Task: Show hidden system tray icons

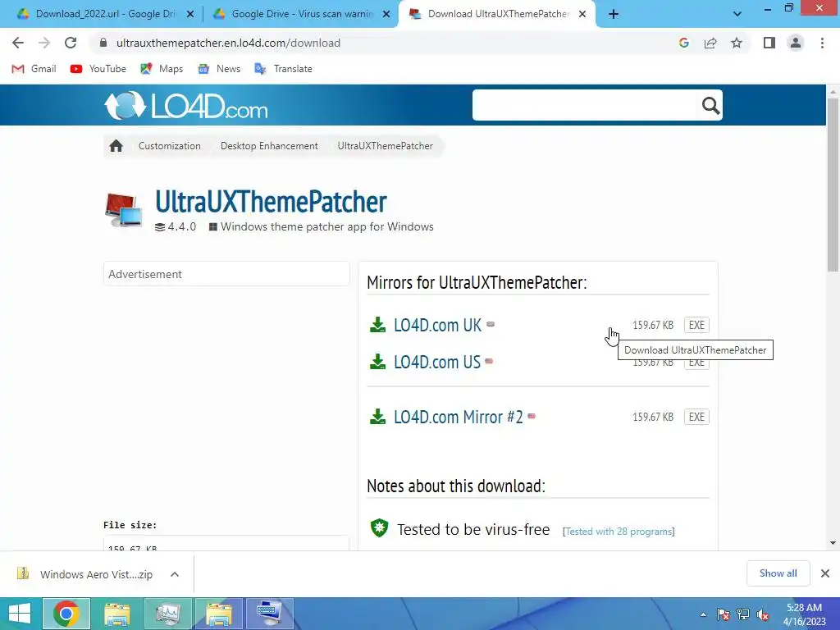Action: tap(703, 614)
